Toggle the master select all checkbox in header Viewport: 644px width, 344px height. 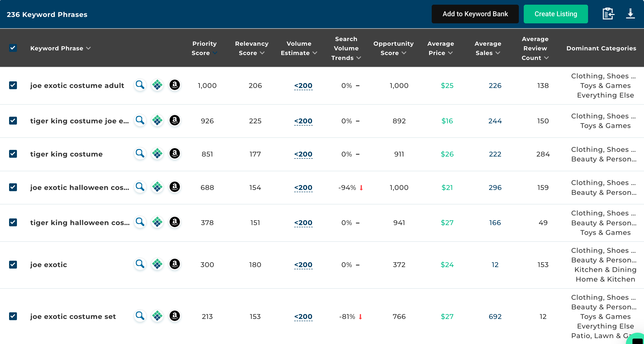point(13,48)
